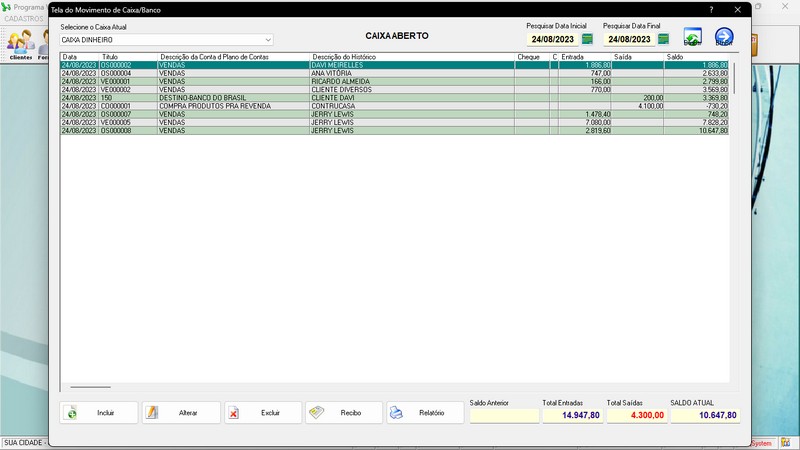Click the Descrição da Conta column header
800x450 pixels.
tap(234, 57)
